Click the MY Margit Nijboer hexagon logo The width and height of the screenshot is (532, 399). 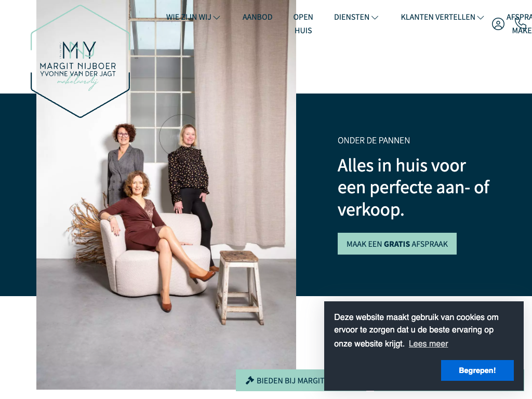pyautogui.click(x=81, y=61)
